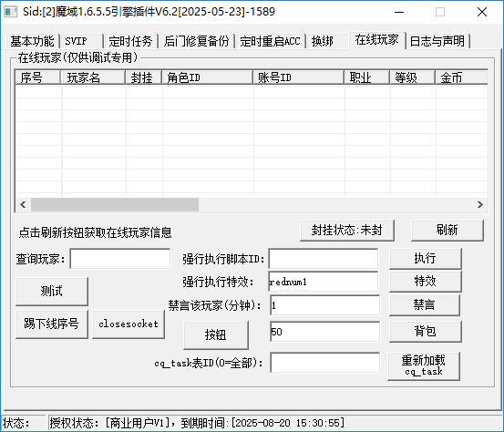Click the 金币 column header
504x432 pixels.
click(x=461, y=77)
